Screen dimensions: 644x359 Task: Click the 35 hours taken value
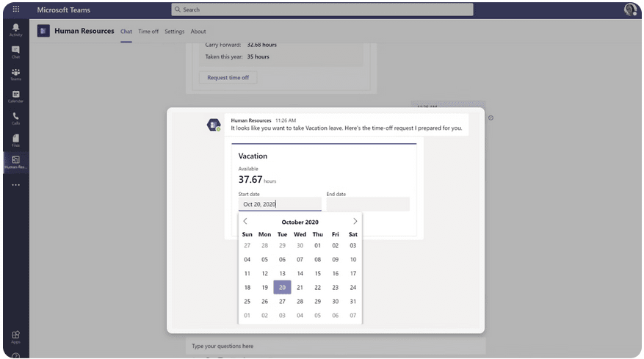(x=258, y=57)
